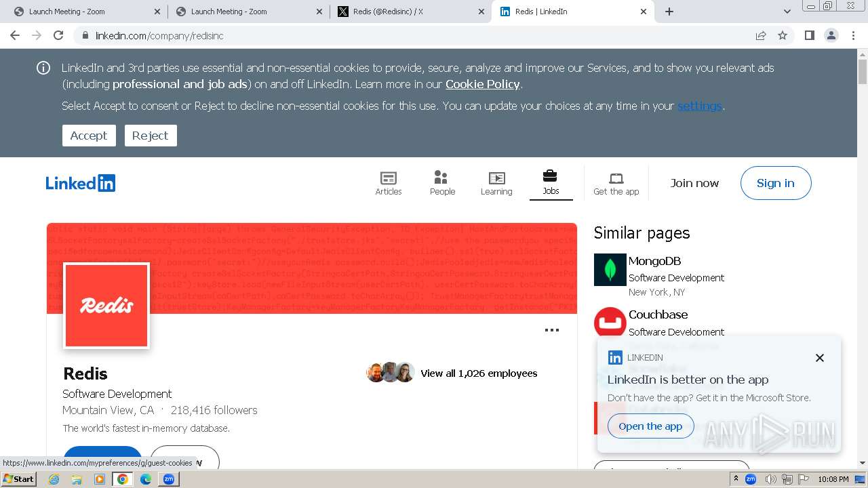Screen dimensions: 868x488
Task: Click Join now
Action: [694, 183]
